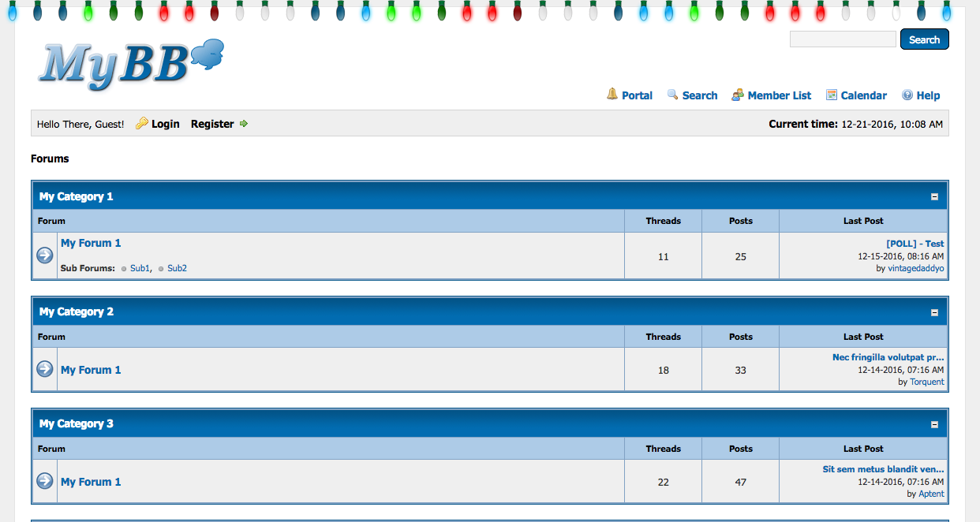Screen dimensions: 980x522
Task: Collapse My Category 2 section
Action: tap(934, 312)
